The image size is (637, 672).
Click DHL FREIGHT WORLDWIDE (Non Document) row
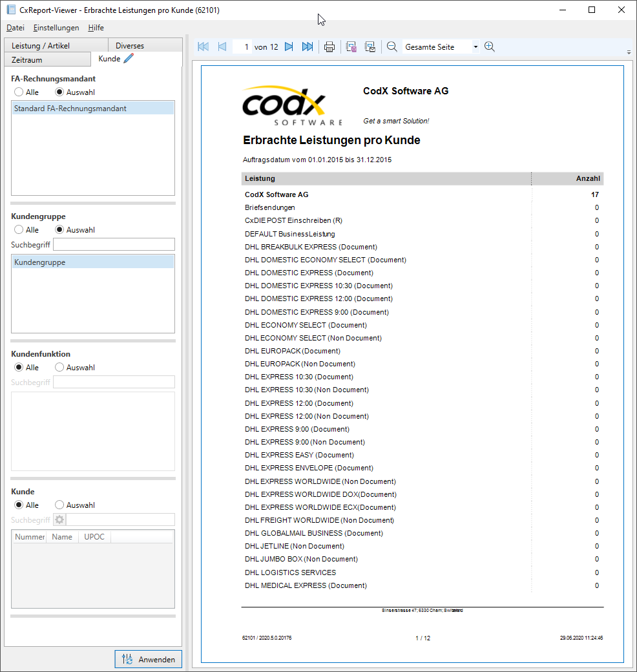pyautogui.click(x=422, y=520)
